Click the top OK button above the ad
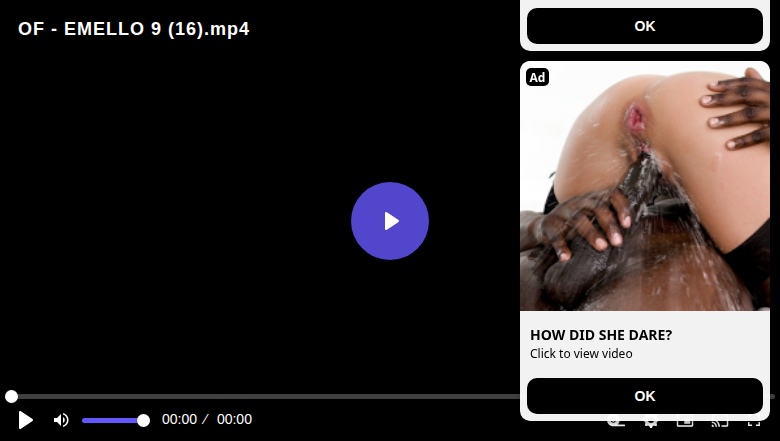The height and width of the screenshot is (441, 780). click(645, 26)
